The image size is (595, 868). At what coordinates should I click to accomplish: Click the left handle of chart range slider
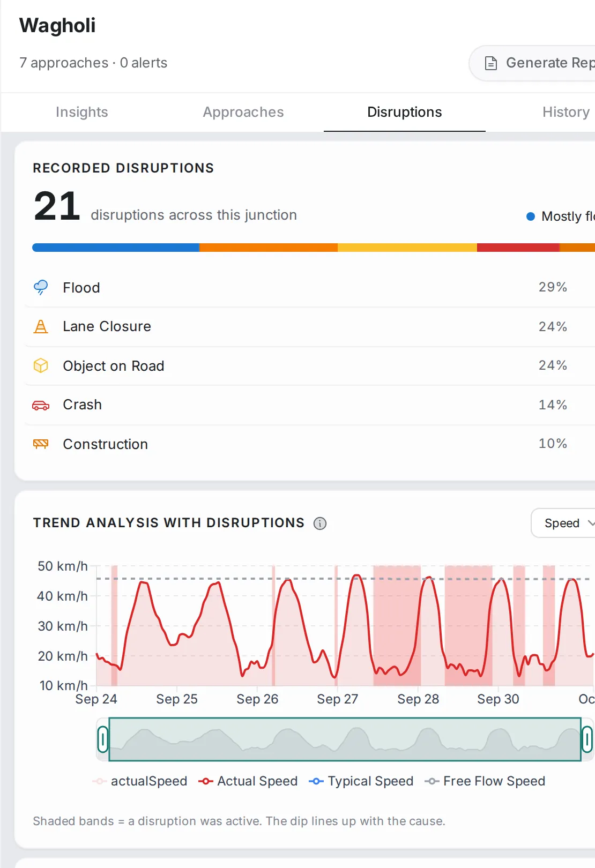point(103,739)
